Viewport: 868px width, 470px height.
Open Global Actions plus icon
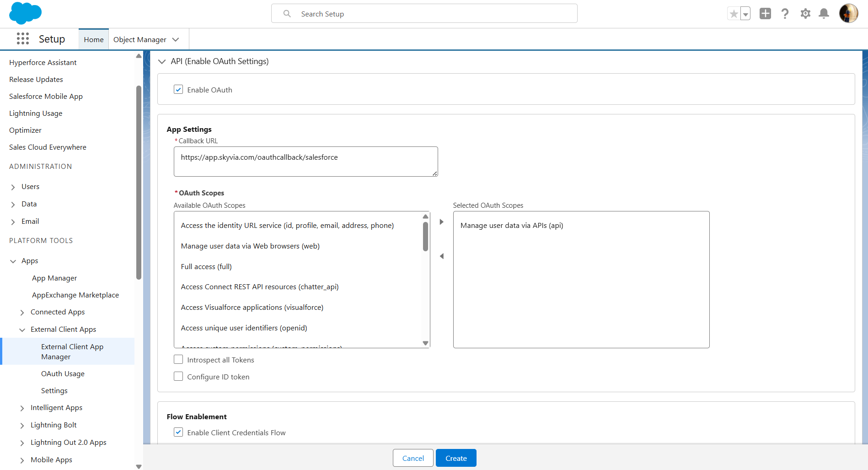point(765,14)
